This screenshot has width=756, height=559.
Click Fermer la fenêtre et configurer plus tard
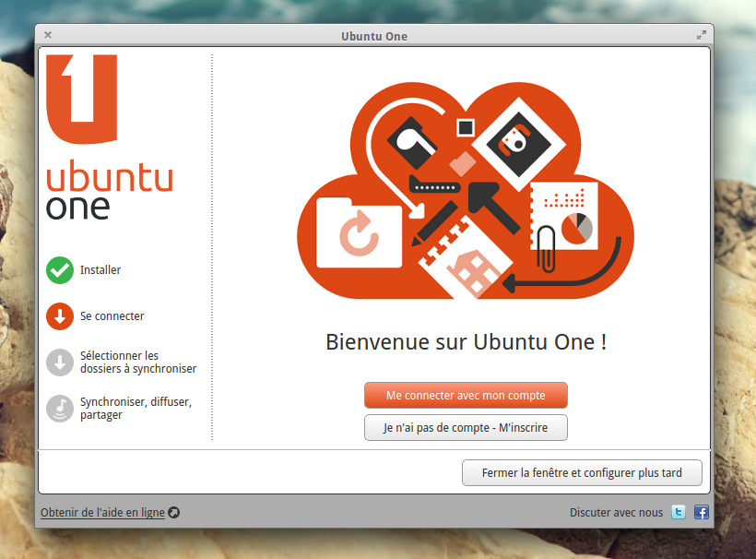[582, 472]
